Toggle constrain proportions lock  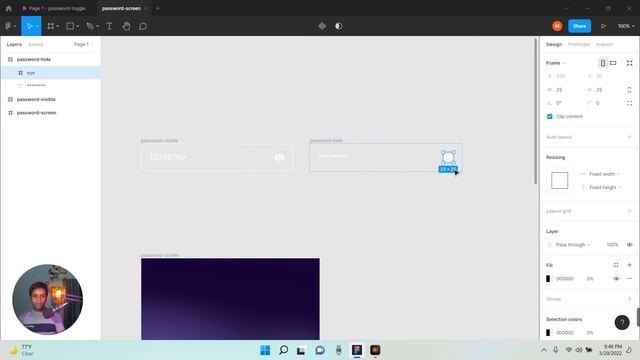point(629,90)
